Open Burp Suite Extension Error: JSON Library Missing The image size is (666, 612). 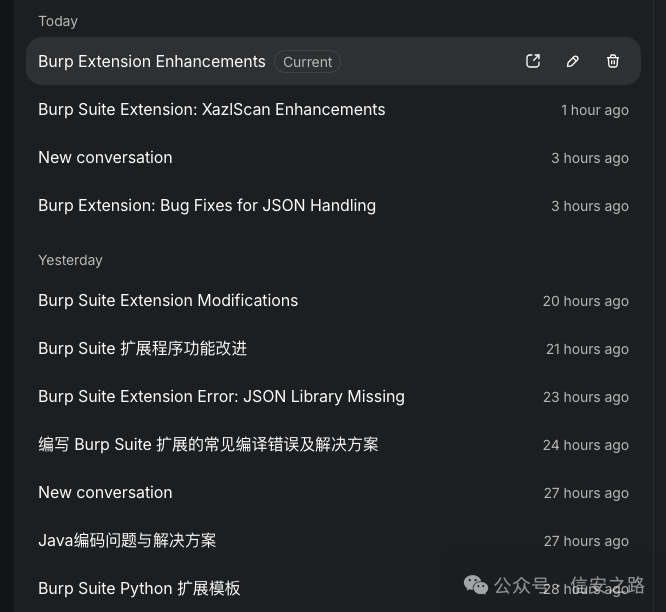[x=333, y=397]
